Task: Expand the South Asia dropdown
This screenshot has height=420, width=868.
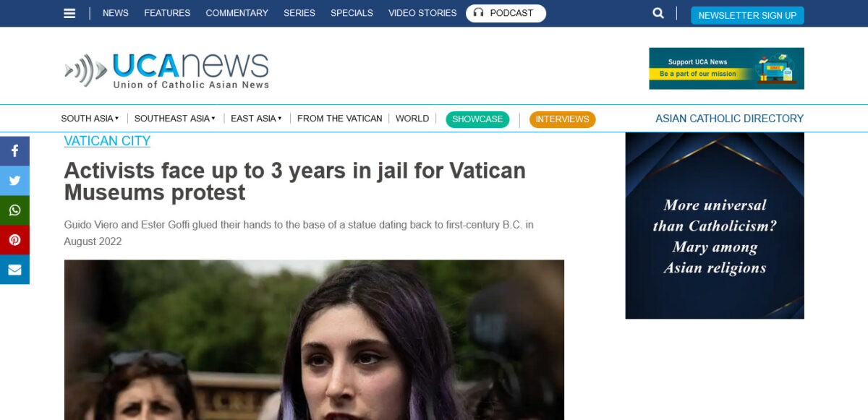Action: (x=90, y=119)
